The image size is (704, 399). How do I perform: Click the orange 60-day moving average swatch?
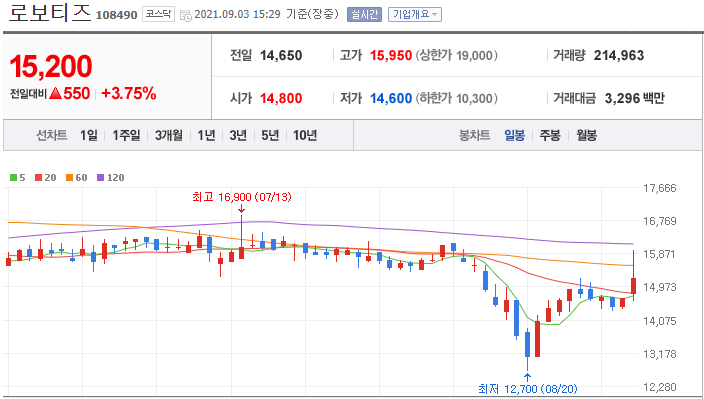(70, 178)
